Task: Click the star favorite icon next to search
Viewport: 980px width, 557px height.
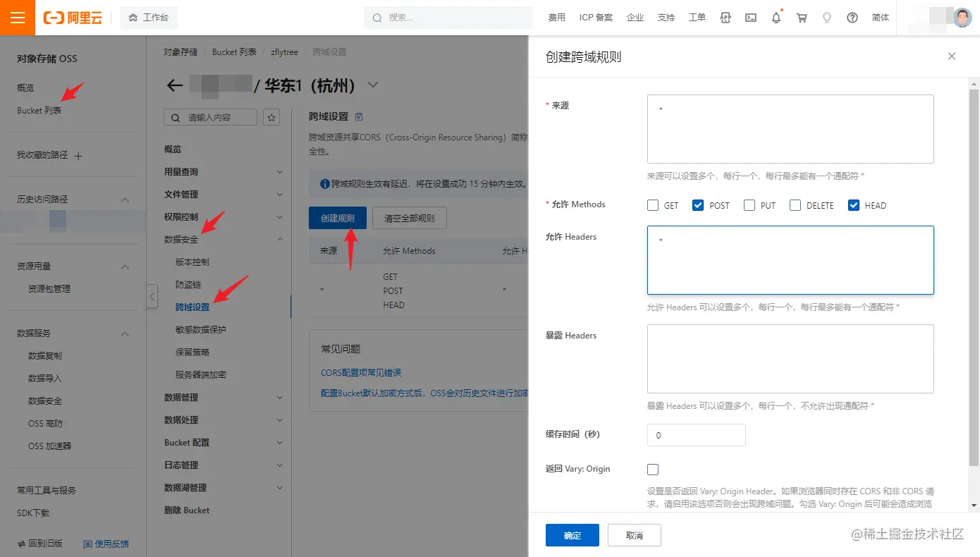Action: click(271, 117)
